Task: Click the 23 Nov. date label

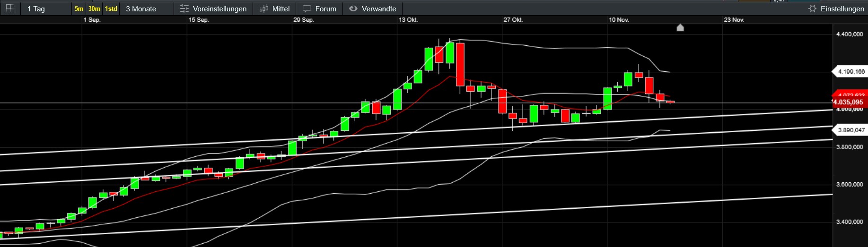Action: point(734,20)
